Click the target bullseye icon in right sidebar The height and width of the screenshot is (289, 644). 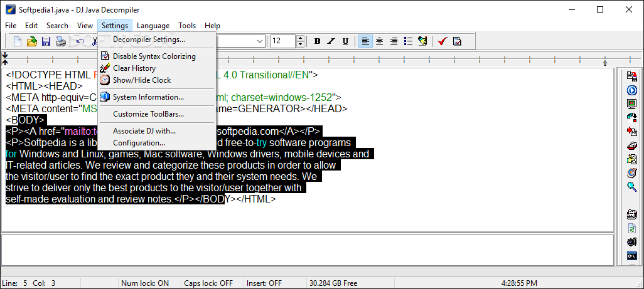click(x=631, y=172)
